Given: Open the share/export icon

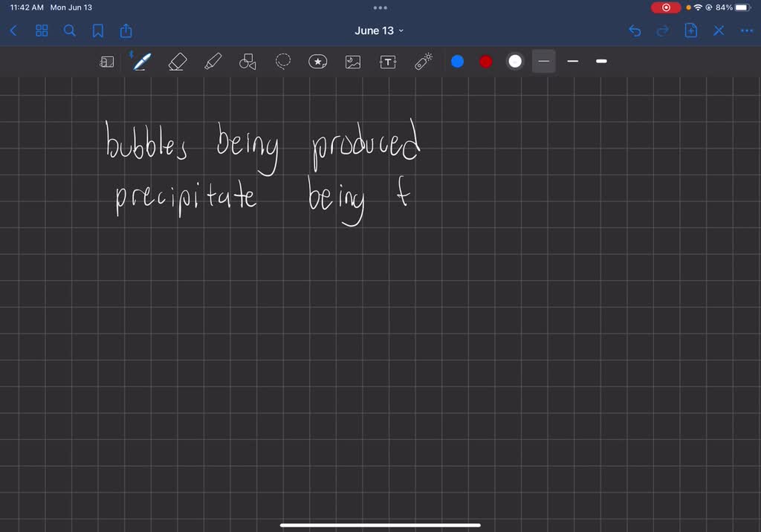Looking at the screenshot, I should pyautogui.click(x=126, y=30).
